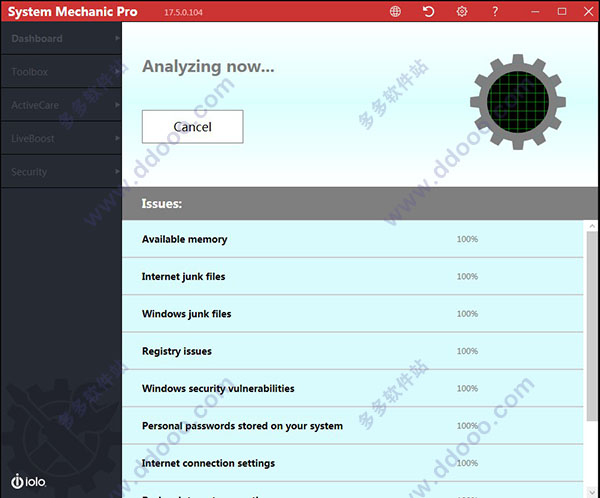
Task: Minimize the System Mechanic Pro window
Action: (535, 12)
